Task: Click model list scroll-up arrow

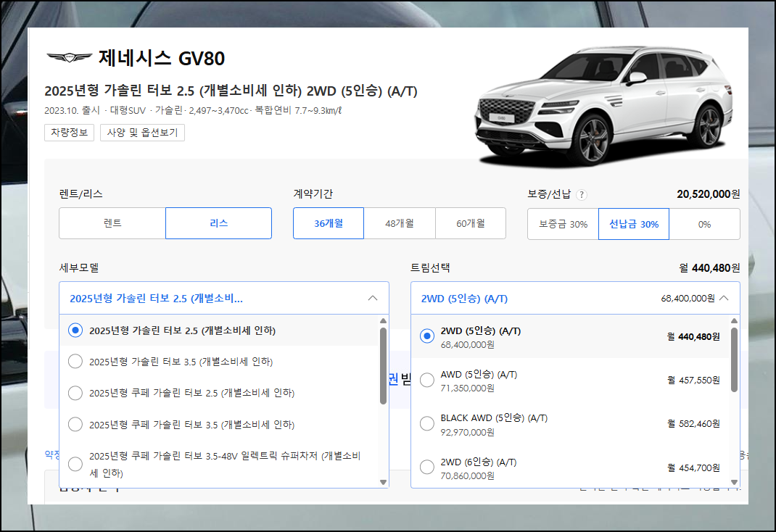Action: (383, 321)
